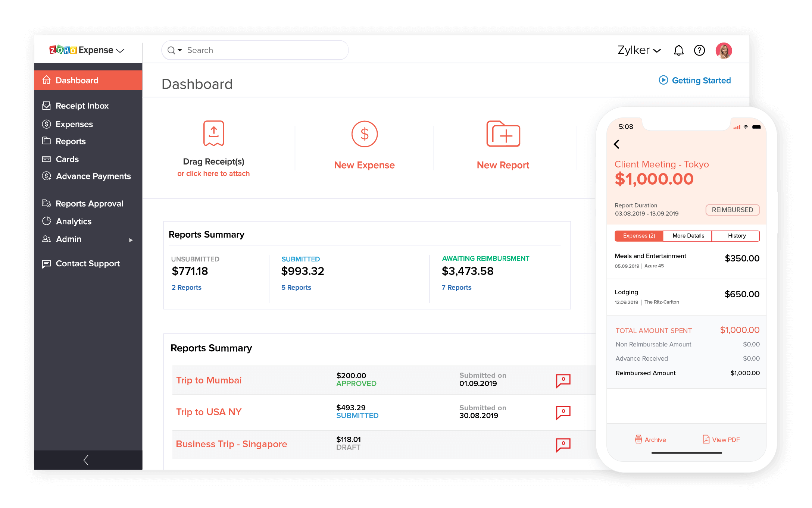Click the help question mark icon
This screenshot has width=812, height=508.
pyautogui.click(x=700, y=50)
